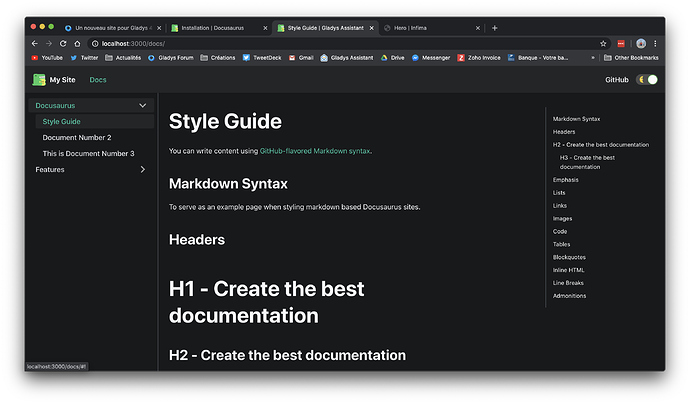
Task: Open the Gladys Forum bookmark
Action: point(171,58)
